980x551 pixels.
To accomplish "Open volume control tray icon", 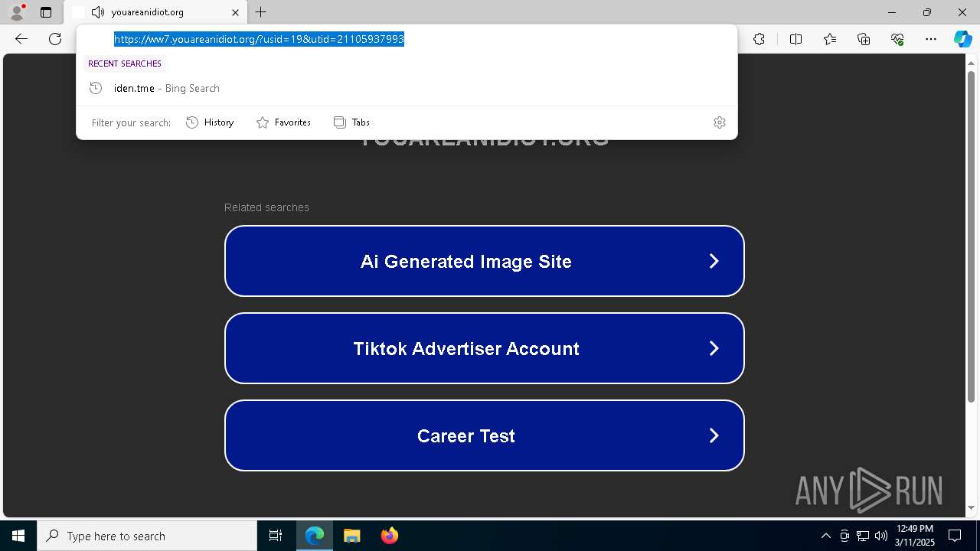I will [x=881, y=536].
